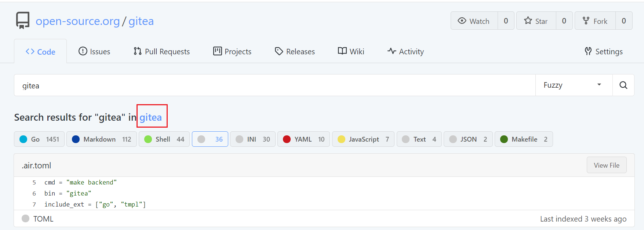Filter results by Text language
Image resolution: width=644 pixels, height=230 pixels.
pos(419,139)
